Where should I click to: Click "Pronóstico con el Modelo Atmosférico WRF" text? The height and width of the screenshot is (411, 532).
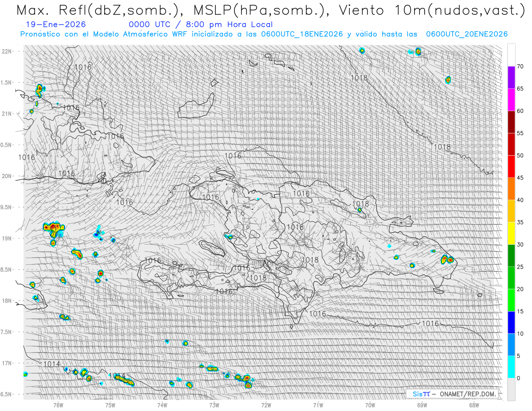click(105, 34)
